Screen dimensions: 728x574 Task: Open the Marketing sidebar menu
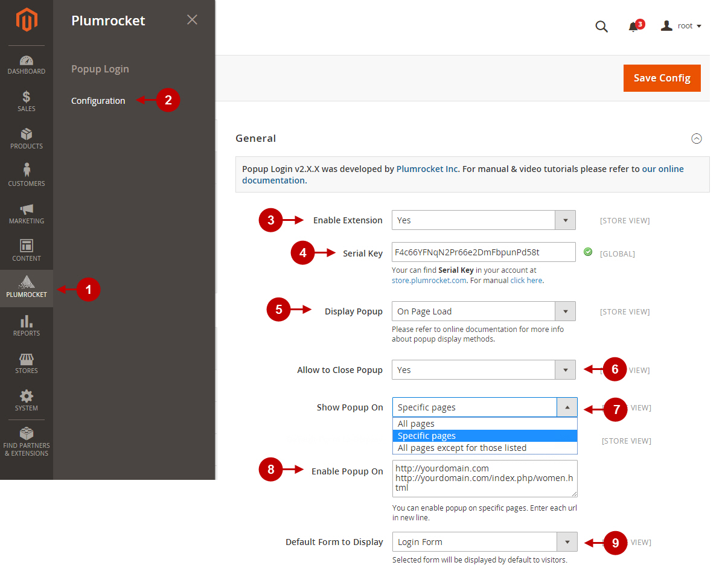[x=27, y=214]
